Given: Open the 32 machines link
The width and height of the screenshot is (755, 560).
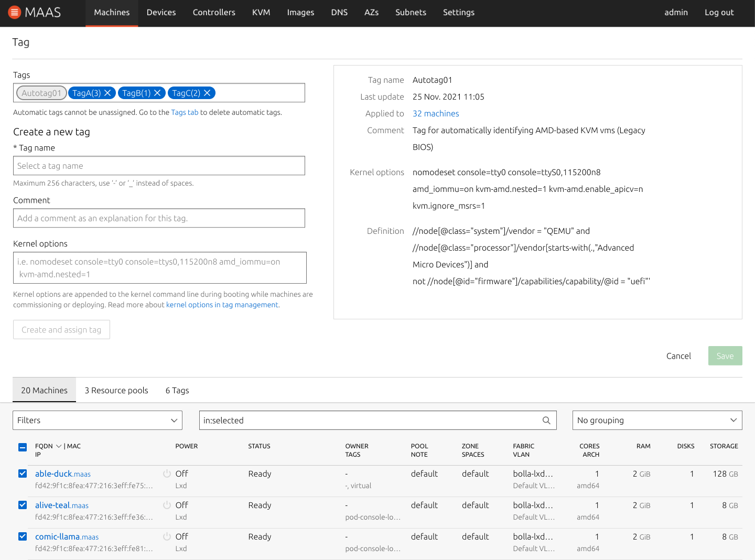Looking at the screenshot, I should (x=436, y=114).
